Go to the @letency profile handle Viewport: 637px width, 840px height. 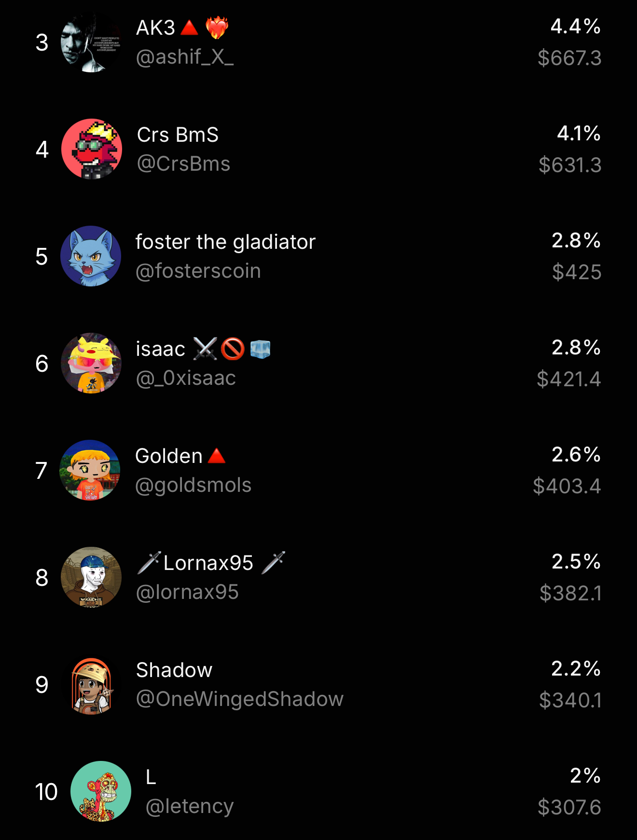click(190, 806)
